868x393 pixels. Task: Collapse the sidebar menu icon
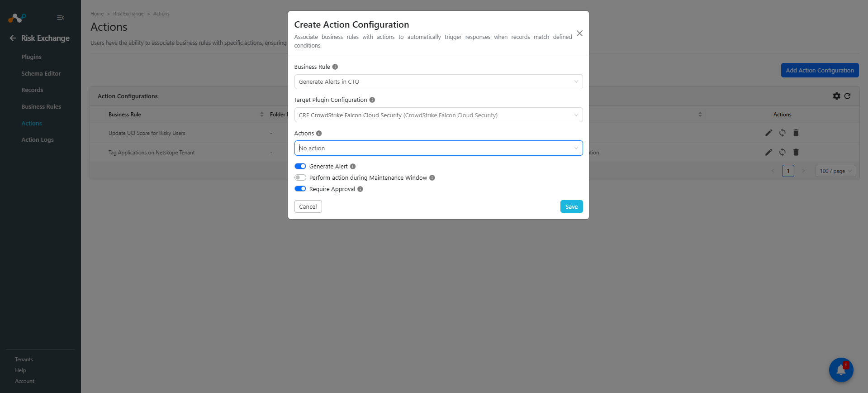click(60, 18)
